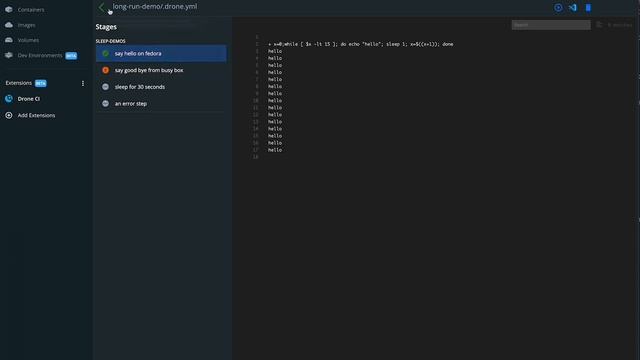
Task: Open the Containers section in sidebar
Action: pyautogui.click(x=24, y=9)
